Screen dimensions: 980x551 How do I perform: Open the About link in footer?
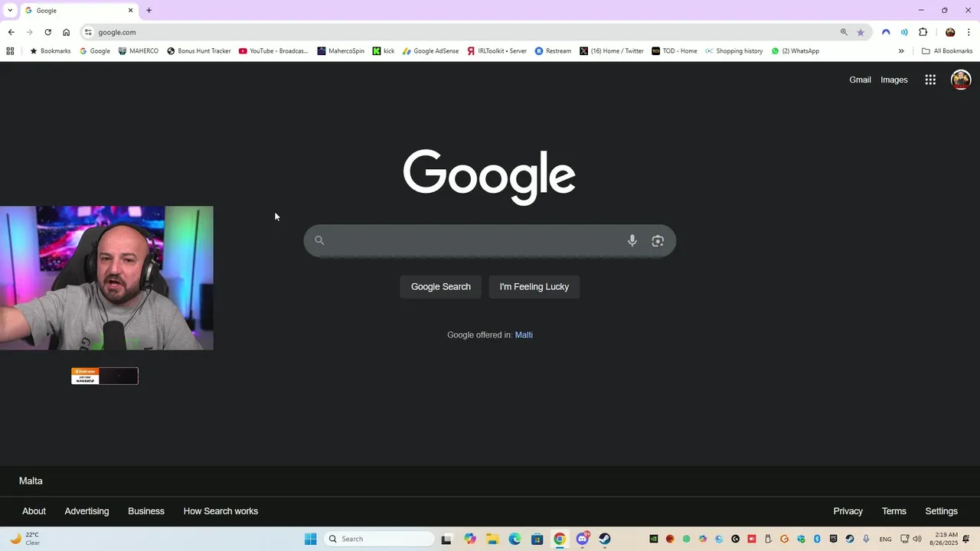pos(34,511)
